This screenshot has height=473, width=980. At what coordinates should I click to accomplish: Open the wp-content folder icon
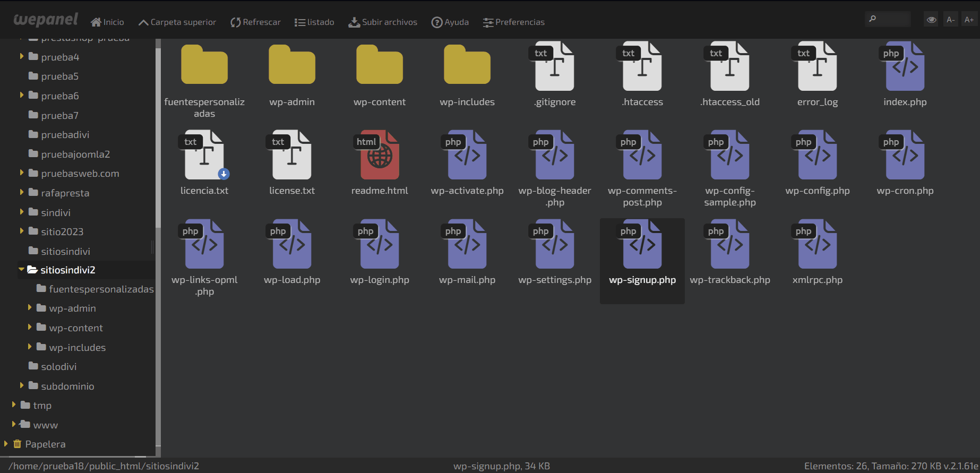point(379,66)
